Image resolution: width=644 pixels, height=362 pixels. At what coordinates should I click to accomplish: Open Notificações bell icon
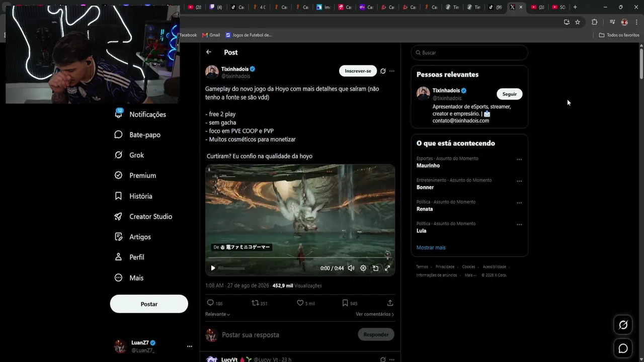coord(118,114)
